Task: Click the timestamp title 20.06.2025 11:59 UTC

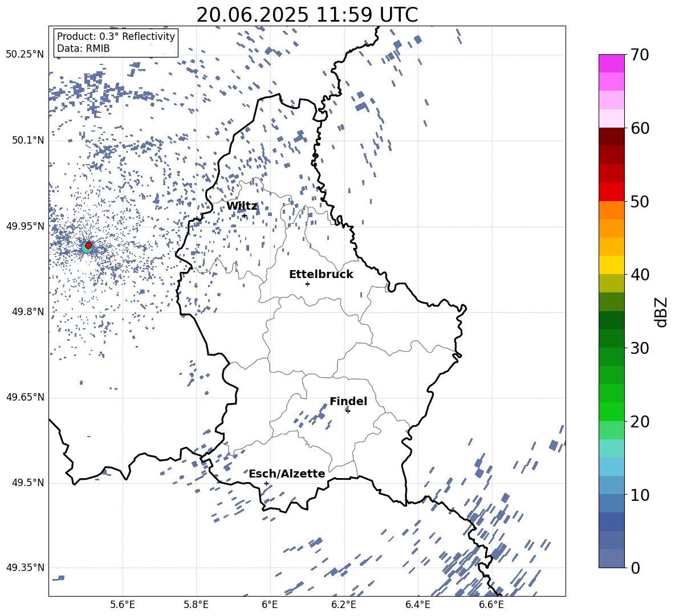Action: pyautogui.click(x=307, y=15)
